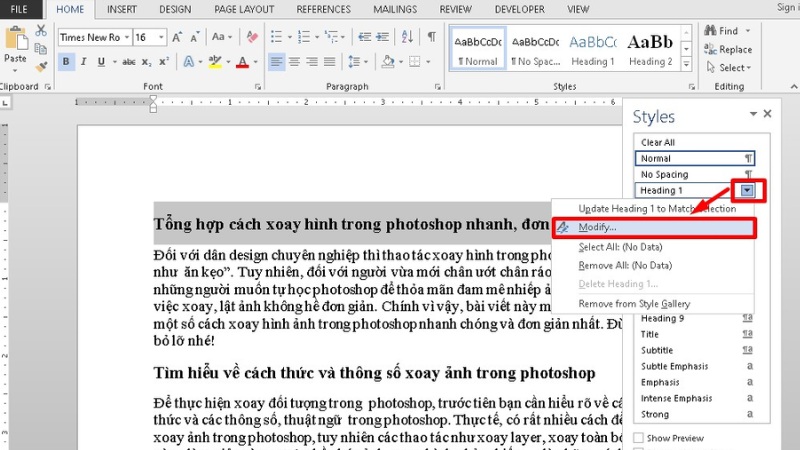Select the Normal style in gallery

478,48
